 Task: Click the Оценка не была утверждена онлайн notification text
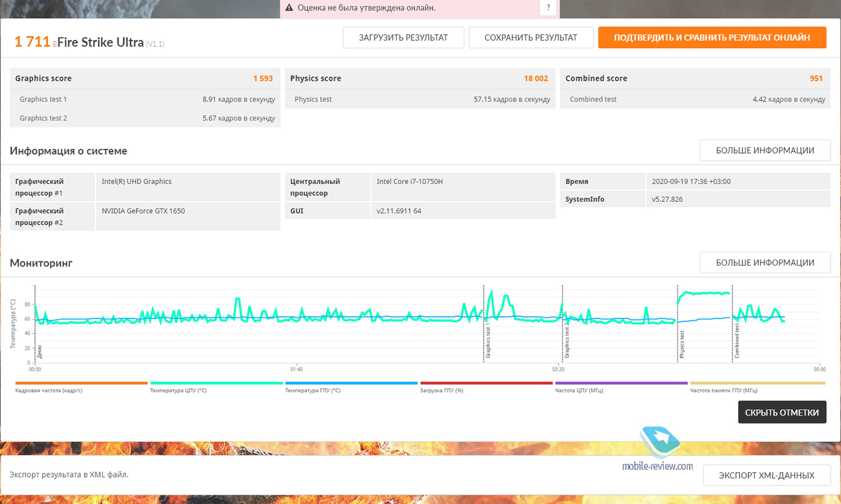[x=366, y=8]
